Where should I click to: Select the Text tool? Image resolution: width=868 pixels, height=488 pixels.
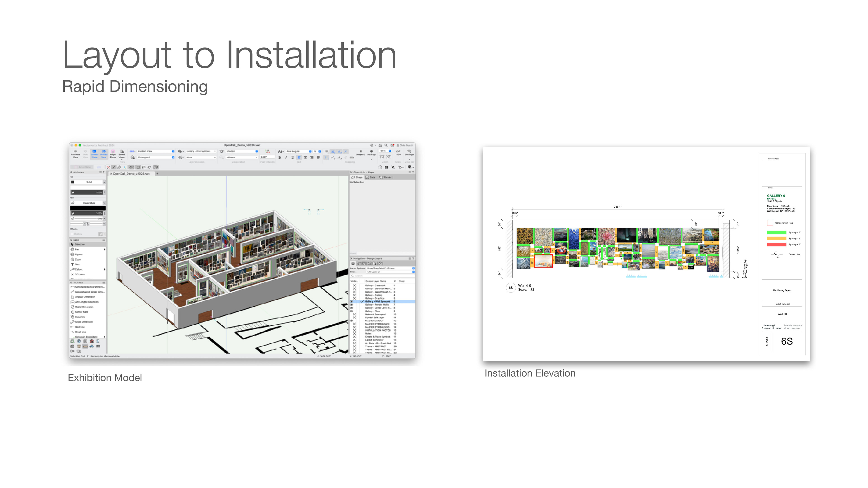pos(88,265)
